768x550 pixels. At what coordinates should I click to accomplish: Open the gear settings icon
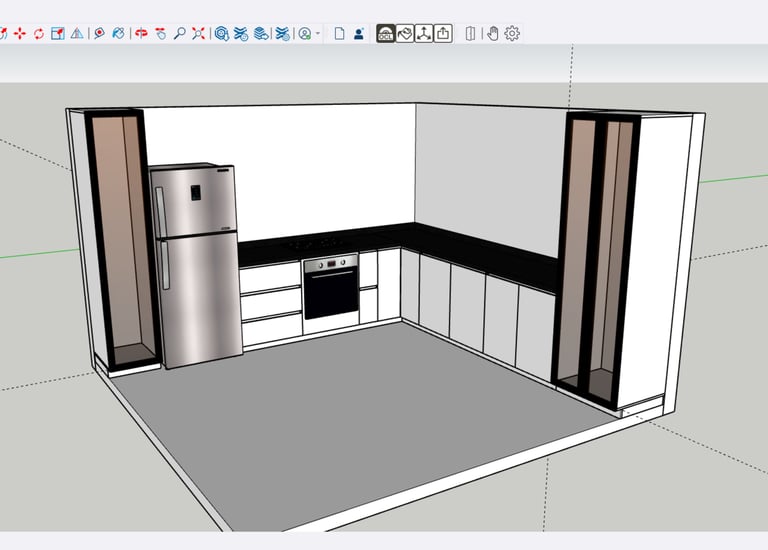512,33
